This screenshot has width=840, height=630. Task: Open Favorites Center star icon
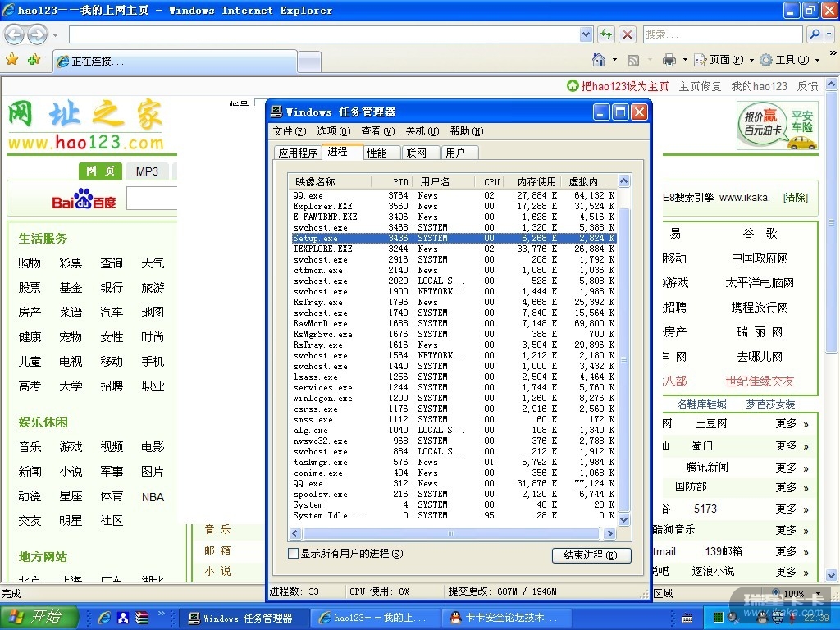point(11,59)
